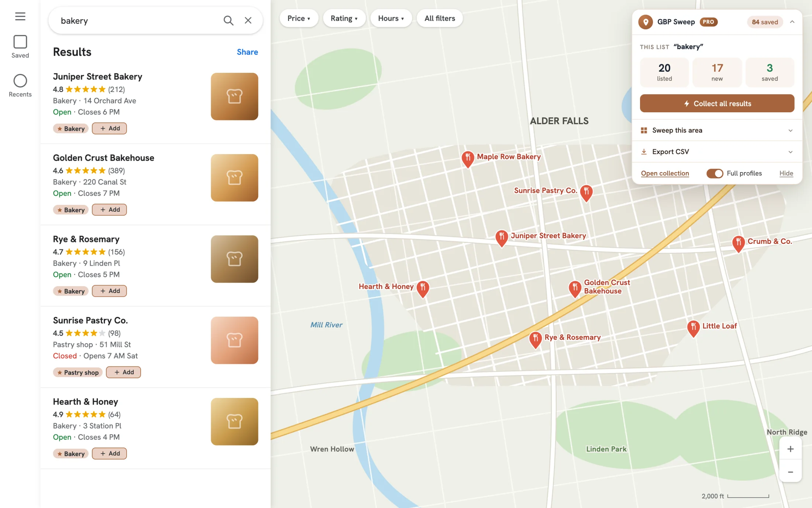812x508 pixels.
Task: Open All filters
Action: click(440, 18)
